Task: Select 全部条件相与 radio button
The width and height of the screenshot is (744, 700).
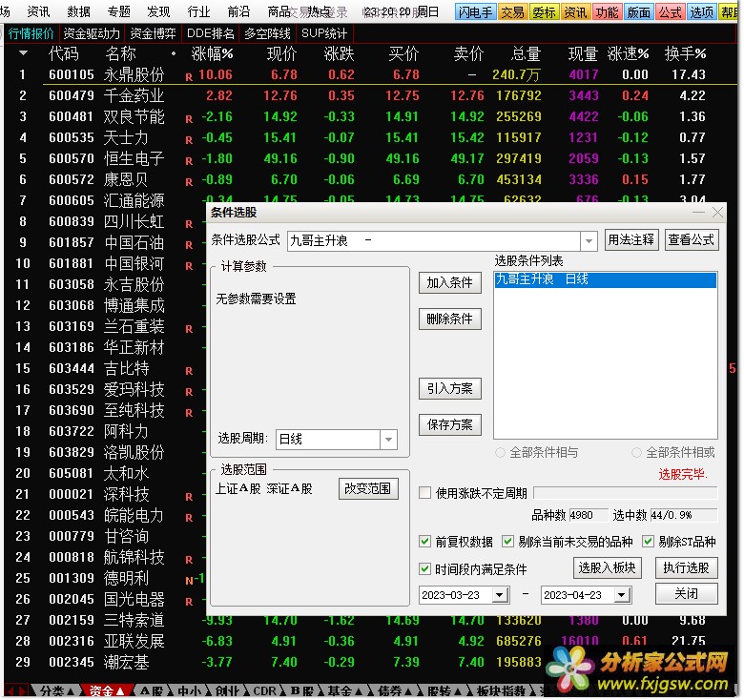Action: click(x=500, y=452)
